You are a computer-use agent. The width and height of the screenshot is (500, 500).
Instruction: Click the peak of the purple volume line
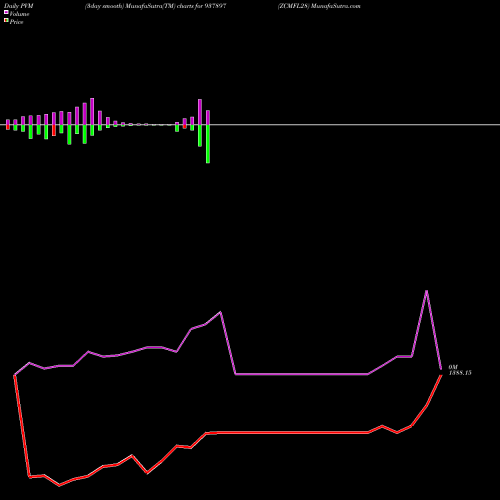click(x=426, y=291)
